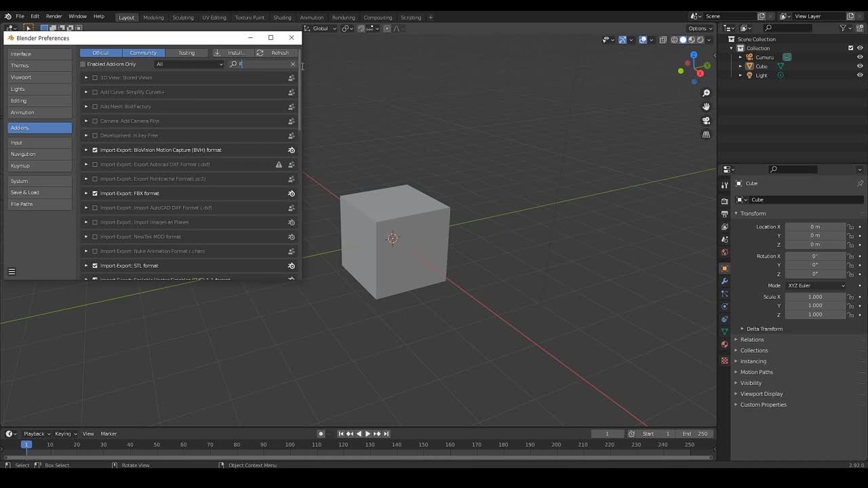
Task: Open the Modifier properties wrench tab
Action: tap(724, 281)
